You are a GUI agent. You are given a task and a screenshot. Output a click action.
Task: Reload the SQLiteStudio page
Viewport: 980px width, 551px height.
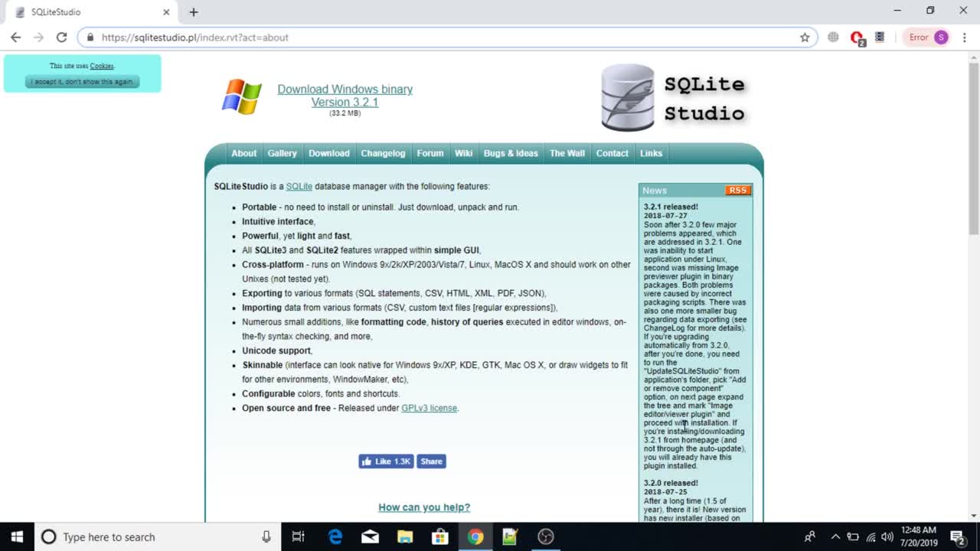click(62, 37)
